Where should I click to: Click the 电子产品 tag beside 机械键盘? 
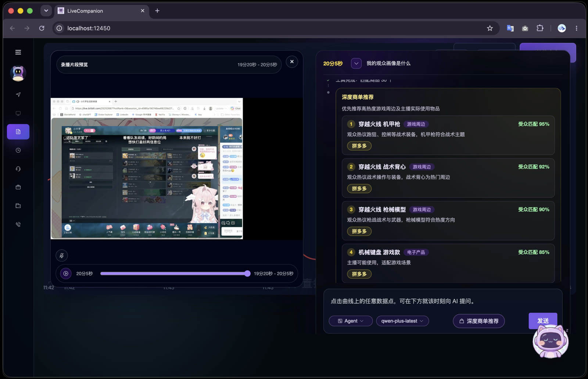click(x=416, y=252)
